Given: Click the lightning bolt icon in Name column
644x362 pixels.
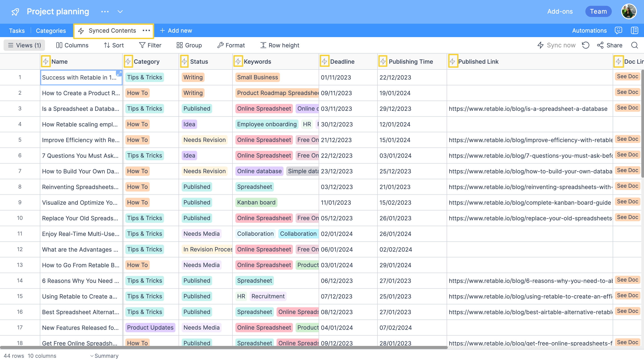Looking at the screenshot, I should [x=46, y=61].
